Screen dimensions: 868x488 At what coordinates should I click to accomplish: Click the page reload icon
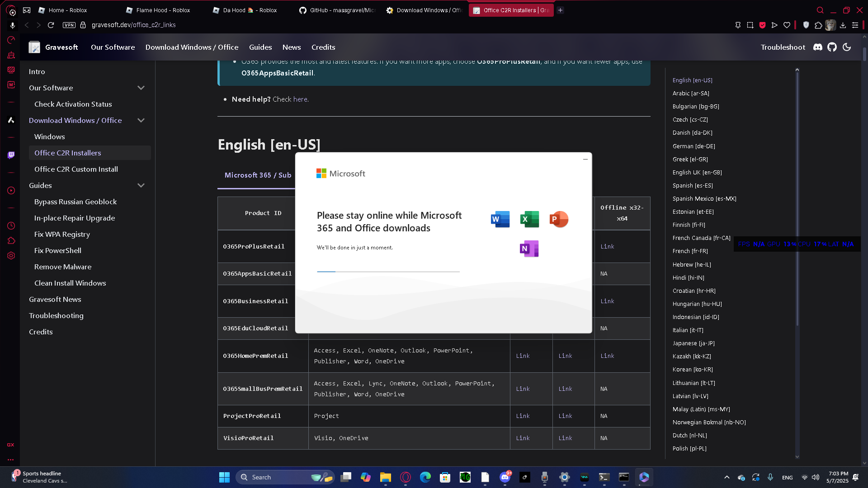tap(51, 25)
